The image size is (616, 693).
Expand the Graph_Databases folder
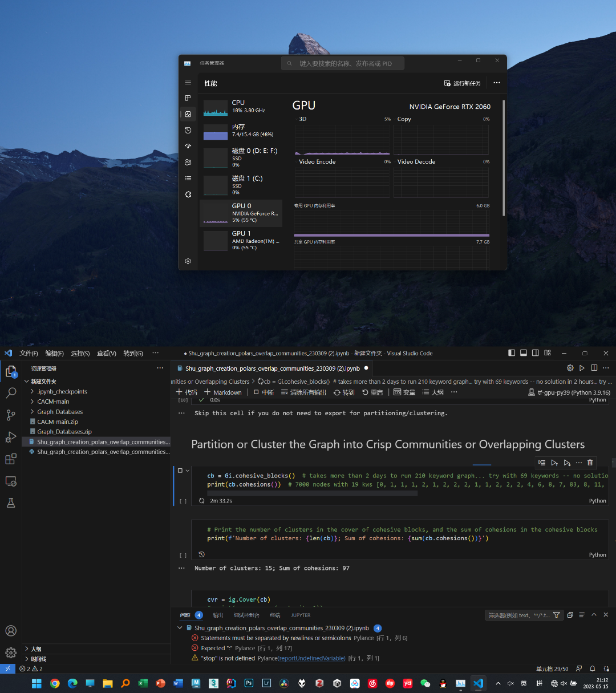click(33, 412)
